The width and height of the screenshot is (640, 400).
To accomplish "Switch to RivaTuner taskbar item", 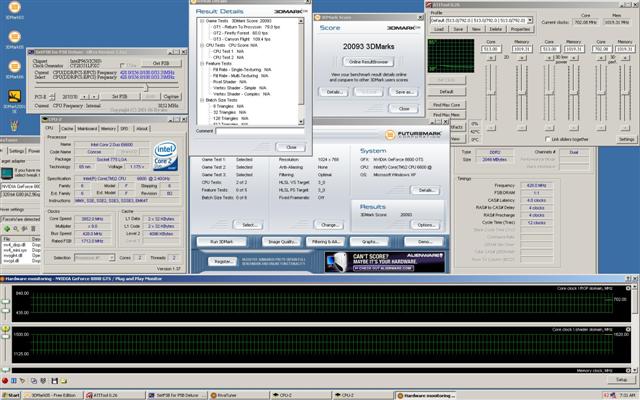I will coord(239,395).
